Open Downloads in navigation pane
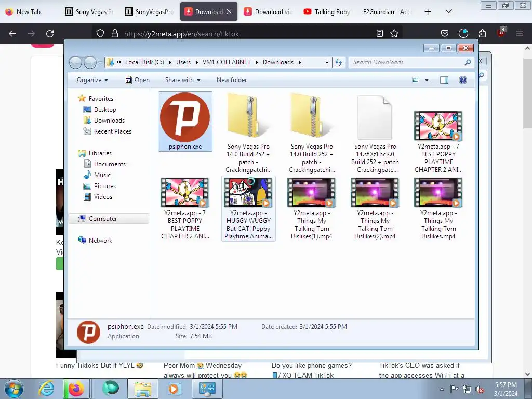The image size is (532, 399). pyautogui.click(x=109, y=121)
